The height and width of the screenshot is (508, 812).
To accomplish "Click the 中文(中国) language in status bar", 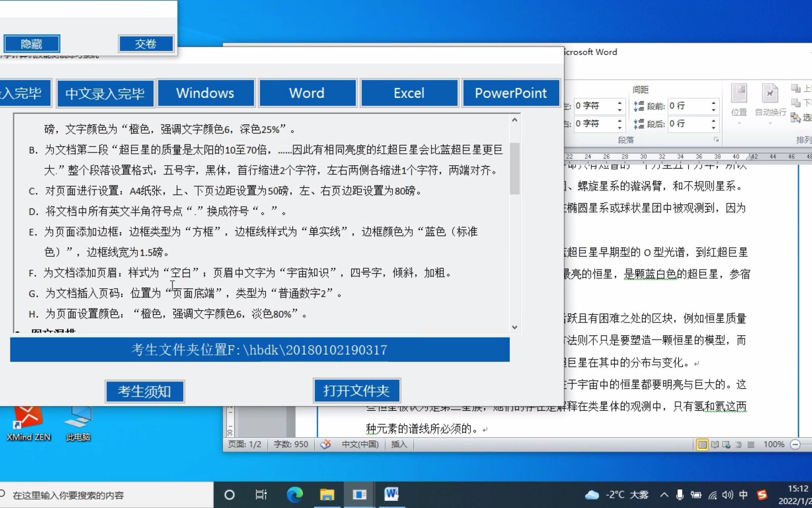I will (360, 444).
